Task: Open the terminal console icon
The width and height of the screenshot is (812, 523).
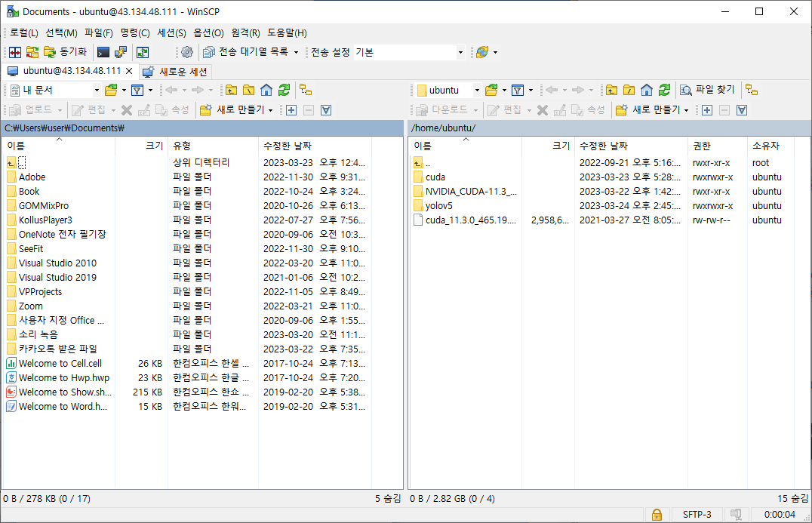Action: (x=103, y=52)
